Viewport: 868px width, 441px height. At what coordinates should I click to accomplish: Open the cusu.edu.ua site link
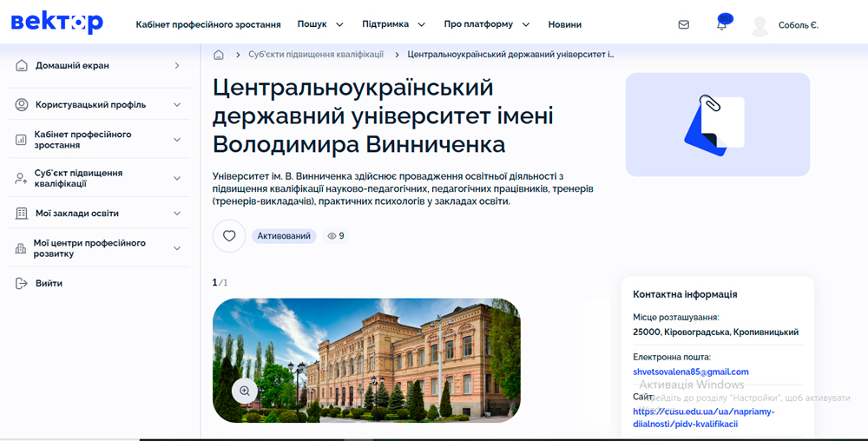(x=704, y=418)
